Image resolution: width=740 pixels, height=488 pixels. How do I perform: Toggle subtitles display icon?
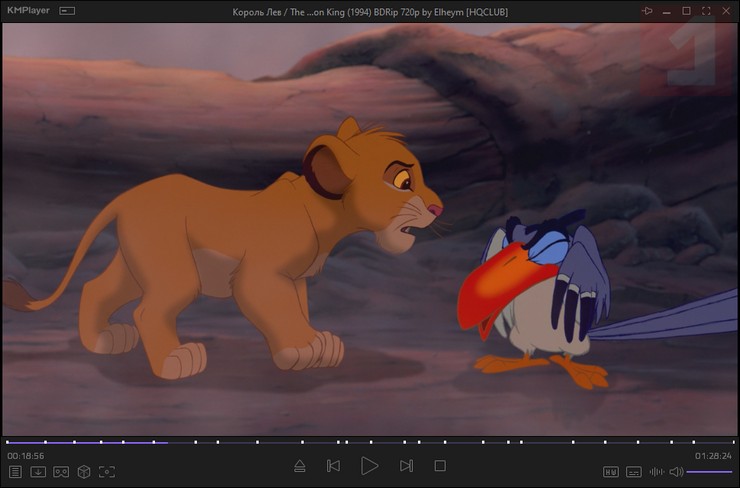click(634, 471)
